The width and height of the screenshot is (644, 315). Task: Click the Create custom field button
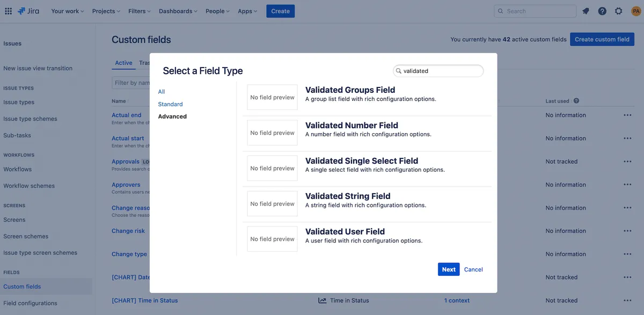[x=602, y=39]
